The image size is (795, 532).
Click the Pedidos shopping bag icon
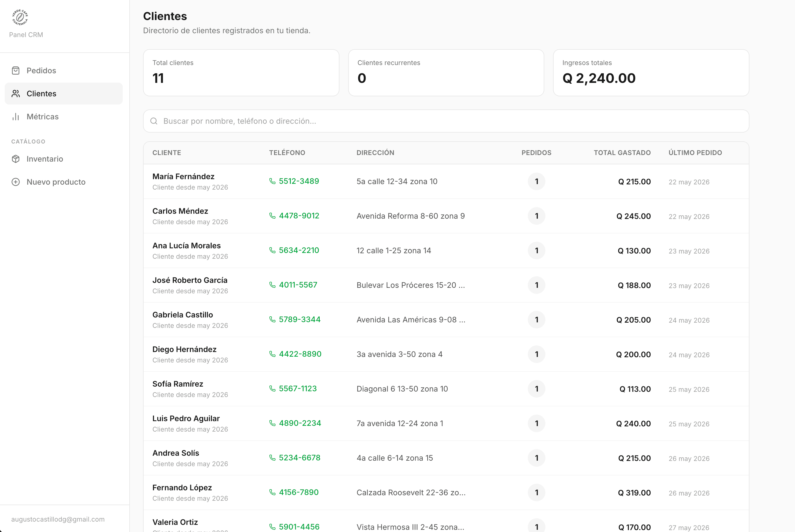click(16, 71)
